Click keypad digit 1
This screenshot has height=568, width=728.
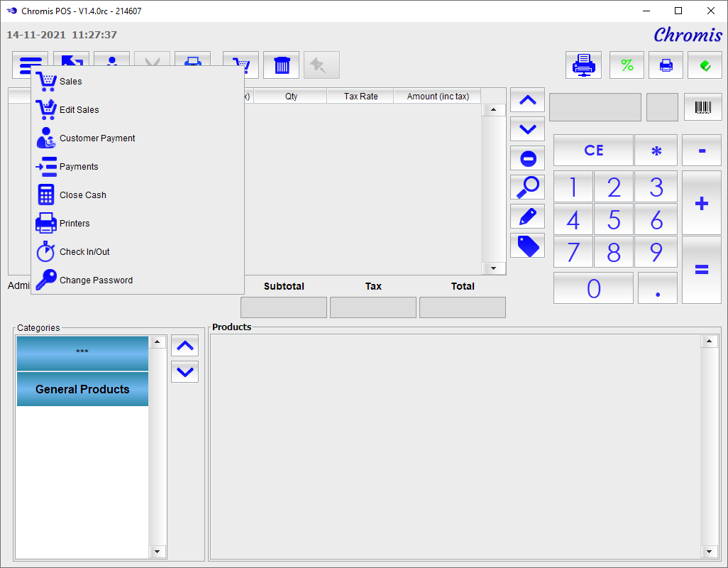click(573, 187)
